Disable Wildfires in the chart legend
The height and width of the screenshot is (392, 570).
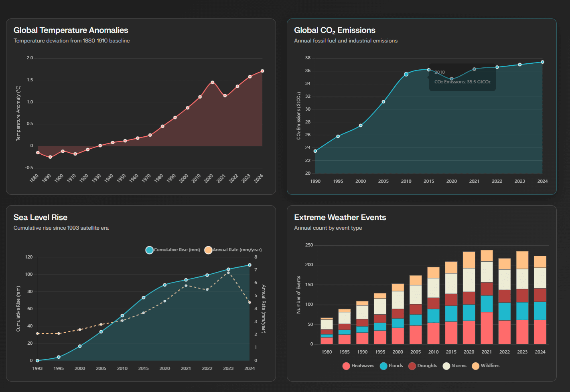[486, 366]
